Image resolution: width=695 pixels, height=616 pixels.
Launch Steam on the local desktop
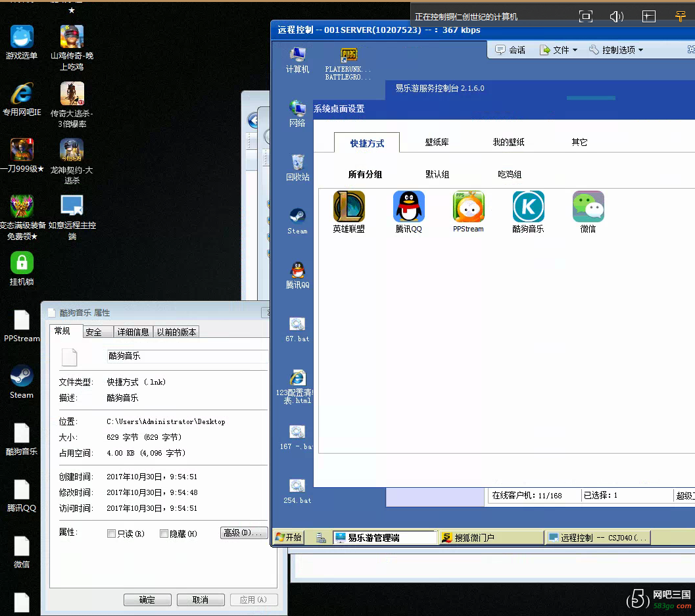[22, 382]
